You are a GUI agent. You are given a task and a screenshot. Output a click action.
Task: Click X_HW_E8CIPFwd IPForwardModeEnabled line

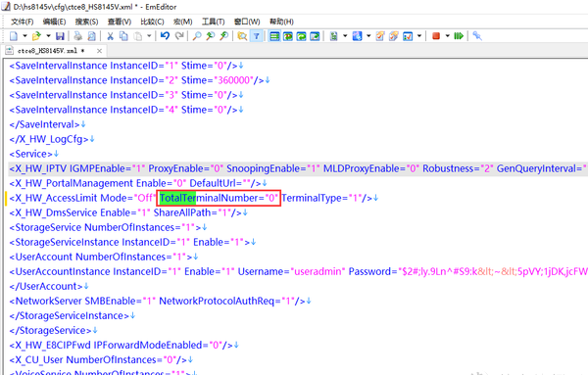122,345
